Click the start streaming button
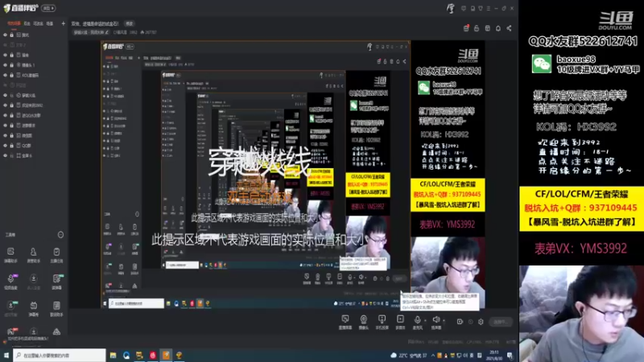644x362 pixels. click(x=501, y=322)
